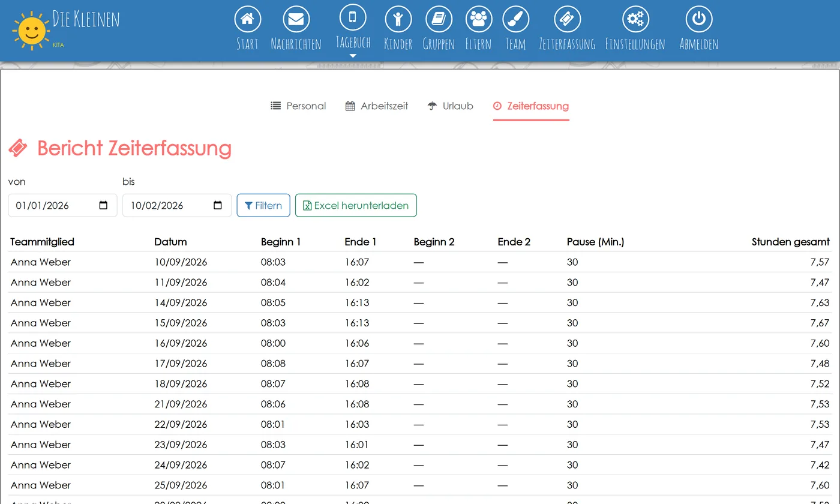840x504 pixels.
Task: Open the Start home icon
Action: point(247,19)
